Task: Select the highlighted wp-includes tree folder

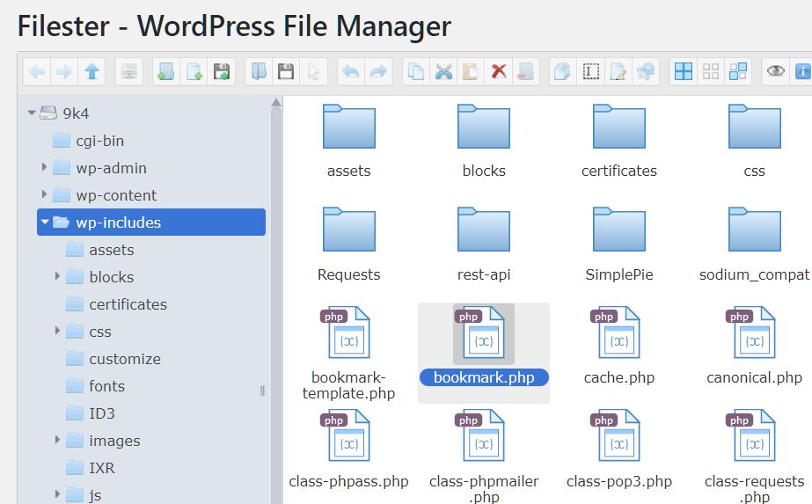Action: click(x=151, y=223)
